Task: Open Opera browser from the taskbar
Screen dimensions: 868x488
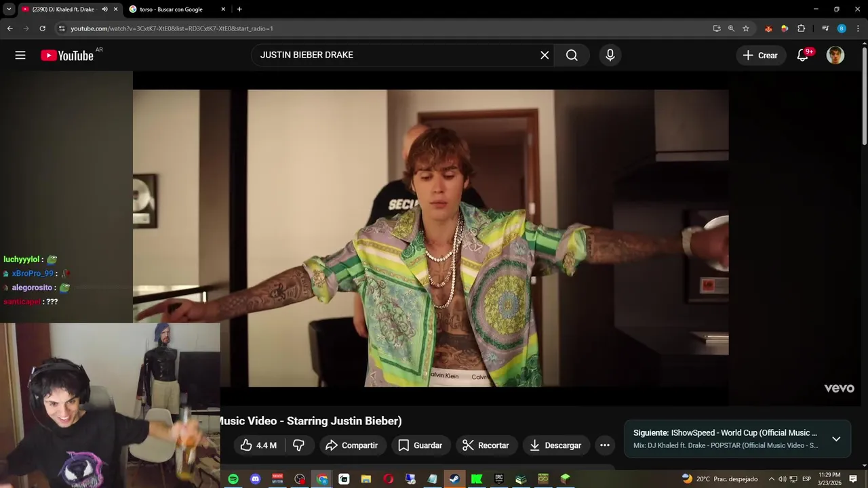Action: tap(389, 479)
